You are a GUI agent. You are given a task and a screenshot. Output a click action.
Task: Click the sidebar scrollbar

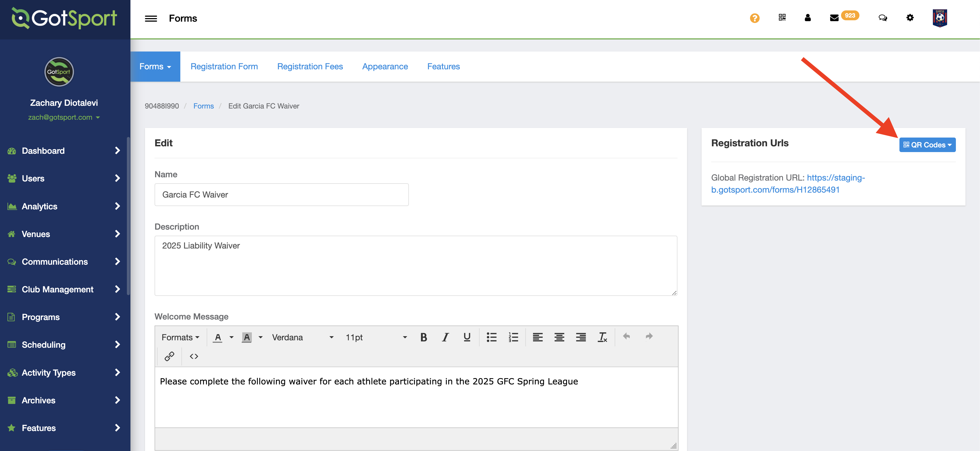click(128, 216)
